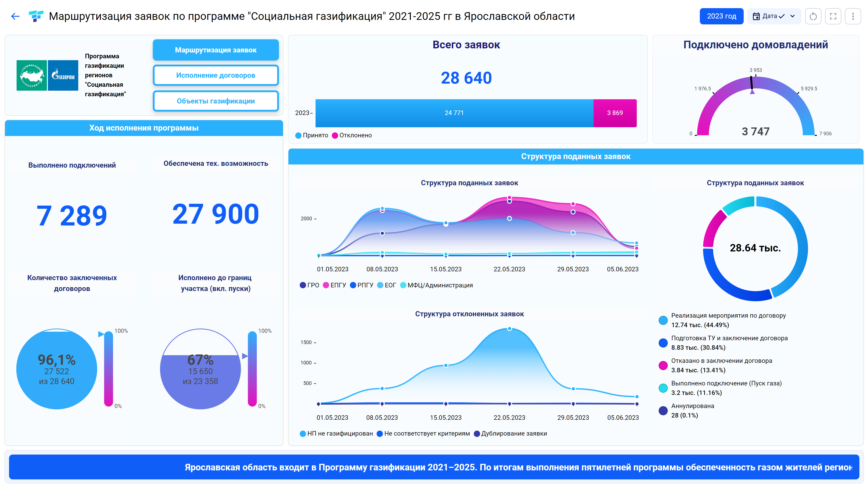
Task: Toggle fullscreen mode icon
Action: tap(833, 16)
